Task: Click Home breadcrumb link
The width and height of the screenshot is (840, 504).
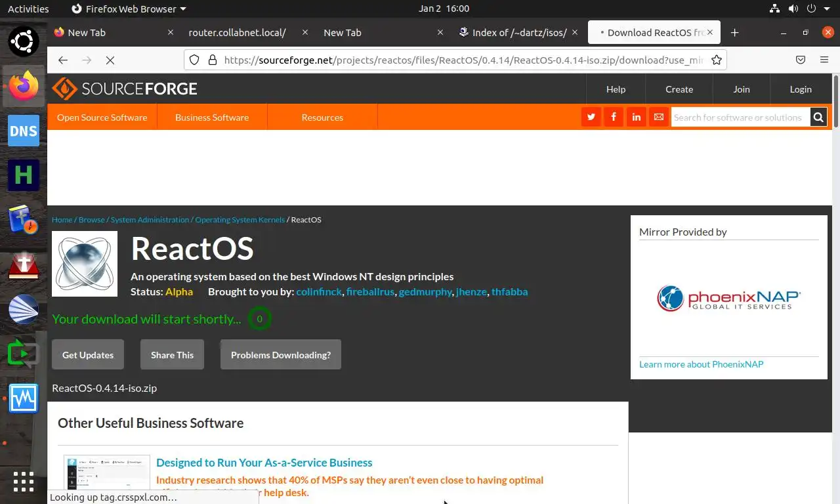Action: pyautogui.click(x=62, y=219)
